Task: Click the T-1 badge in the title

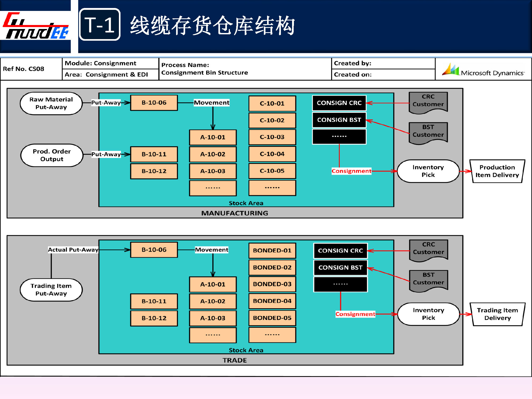Action: (x=100, y=25)
